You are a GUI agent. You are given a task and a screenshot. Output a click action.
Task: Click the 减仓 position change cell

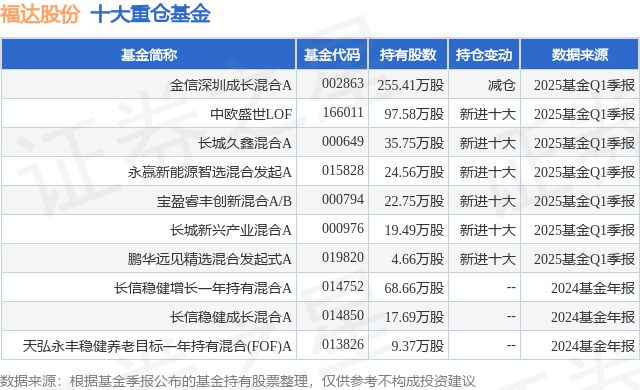pos(502,85)
